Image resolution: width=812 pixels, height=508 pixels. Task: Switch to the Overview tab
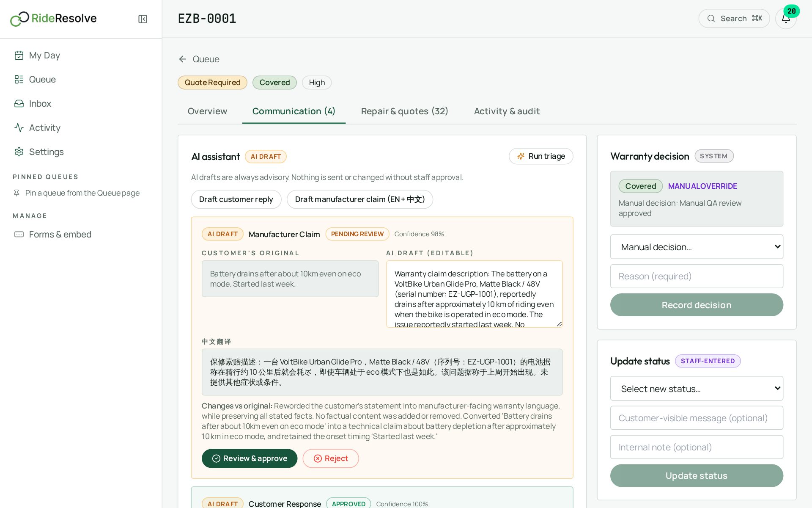pyautogui.click(x=207, y=111)
